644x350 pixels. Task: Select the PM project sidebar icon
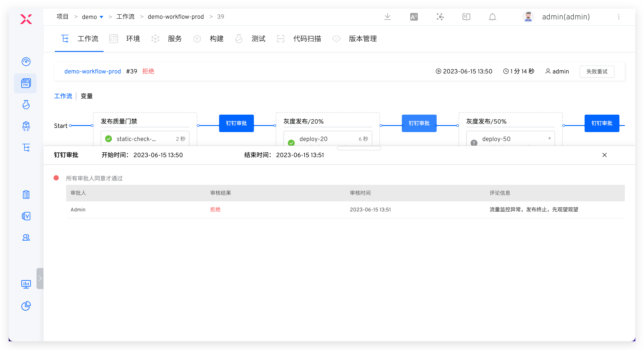(x=26, y=83)
